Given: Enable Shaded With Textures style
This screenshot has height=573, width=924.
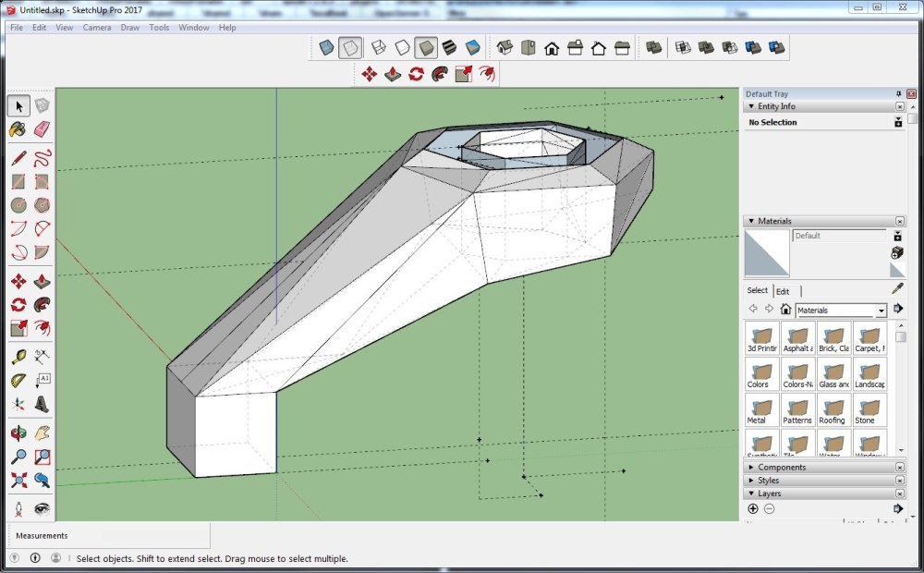Looking at the screenshot, I should tap(449, 48).
